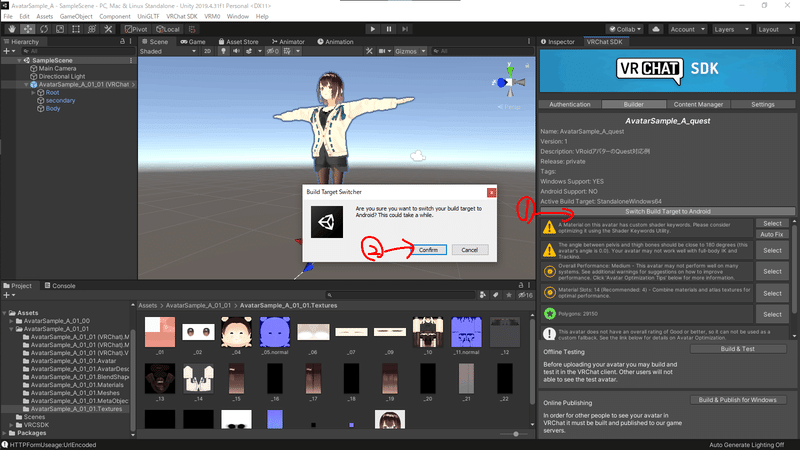This screenshot has width=800, height=450.
Task: Select the Move tool in the toolbar
Action: pos(28,29)
